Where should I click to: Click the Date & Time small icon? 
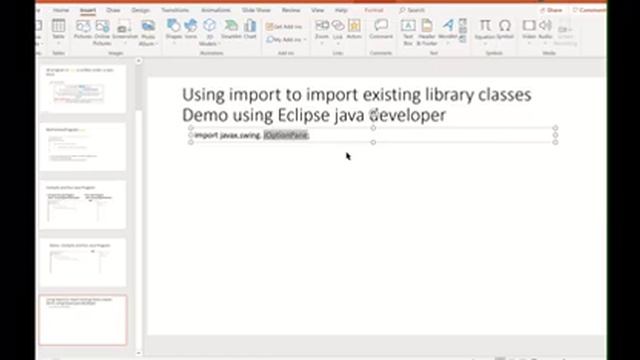click(x=462, y=22)
